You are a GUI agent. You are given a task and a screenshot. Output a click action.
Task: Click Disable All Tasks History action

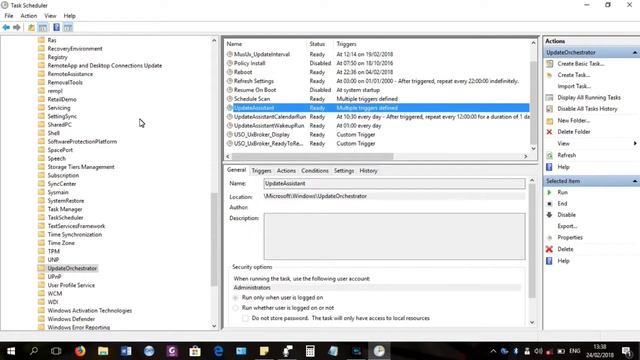pyautogui.click(x=587, y=109)
